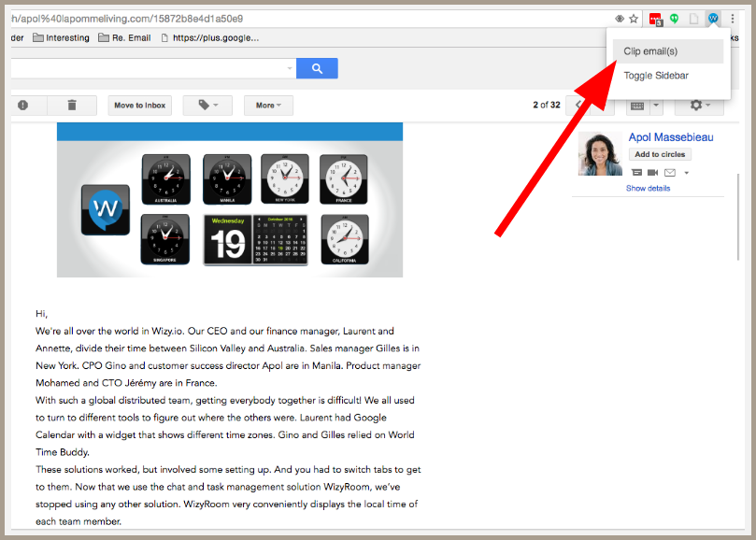Image resolution: width=756 pixels, height=540 pixels.
Task: Open the https://plus.google... bookmark
Action: click(210, 37)
